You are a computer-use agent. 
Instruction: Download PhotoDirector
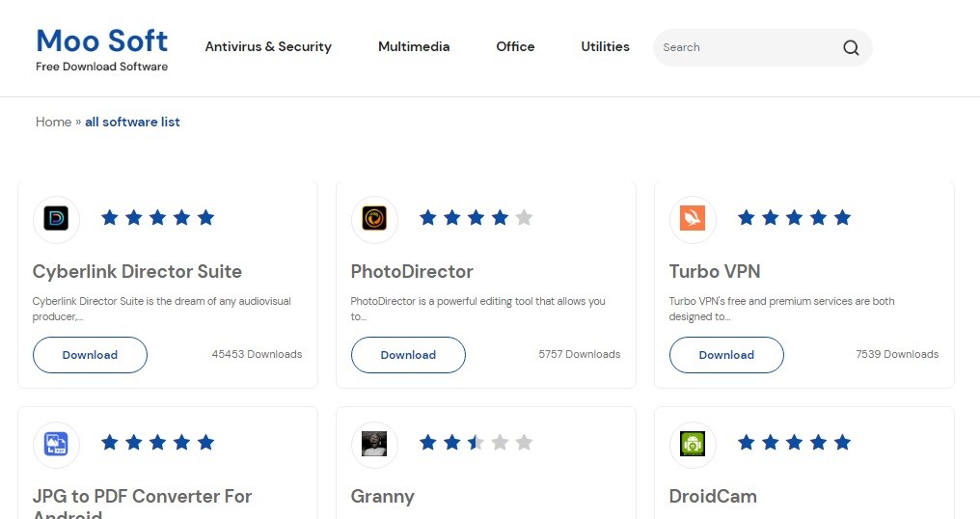408,355
